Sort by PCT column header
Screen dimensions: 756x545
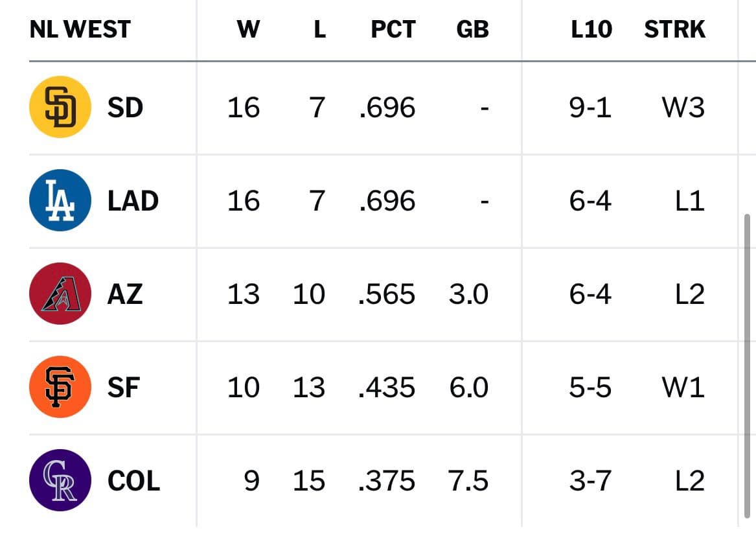[393, 29]
